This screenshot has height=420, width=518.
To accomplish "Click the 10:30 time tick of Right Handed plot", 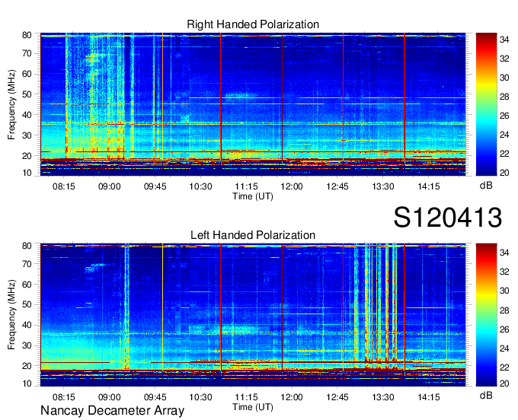I will tap(200, 186).
